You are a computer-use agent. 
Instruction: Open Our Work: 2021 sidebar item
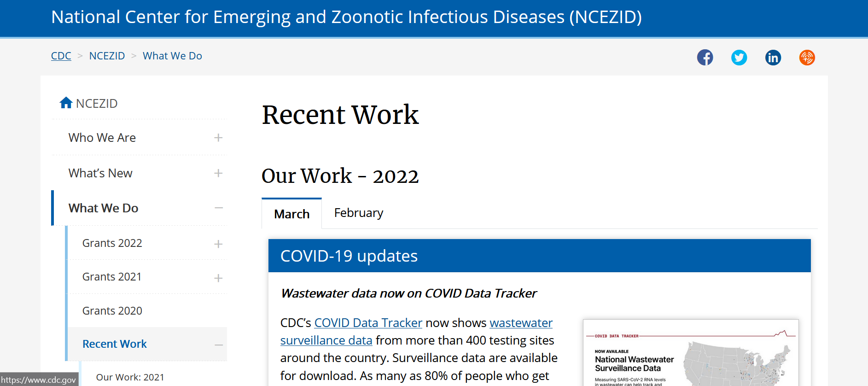[130, 377]
